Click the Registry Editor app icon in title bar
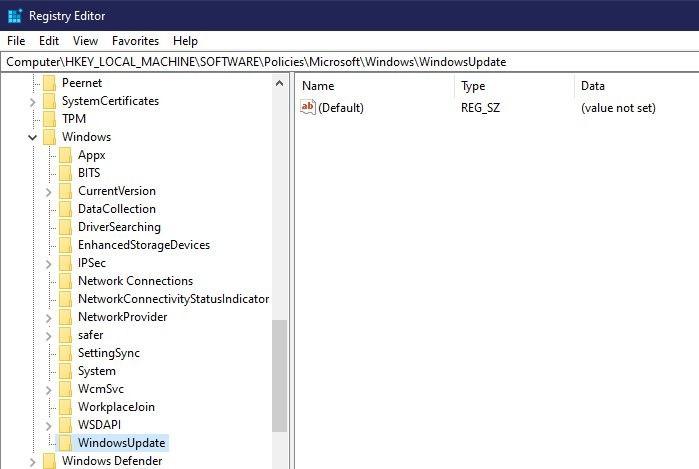 click(15, 16)
